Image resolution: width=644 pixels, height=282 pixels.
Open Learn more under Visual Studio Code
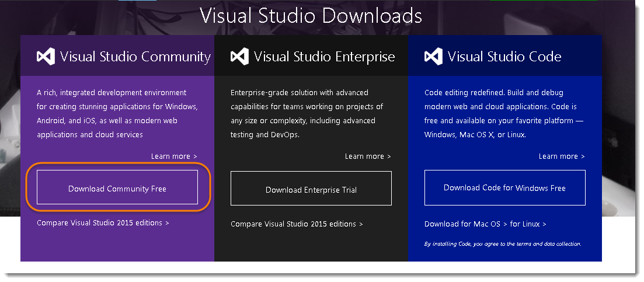[562, 156]
